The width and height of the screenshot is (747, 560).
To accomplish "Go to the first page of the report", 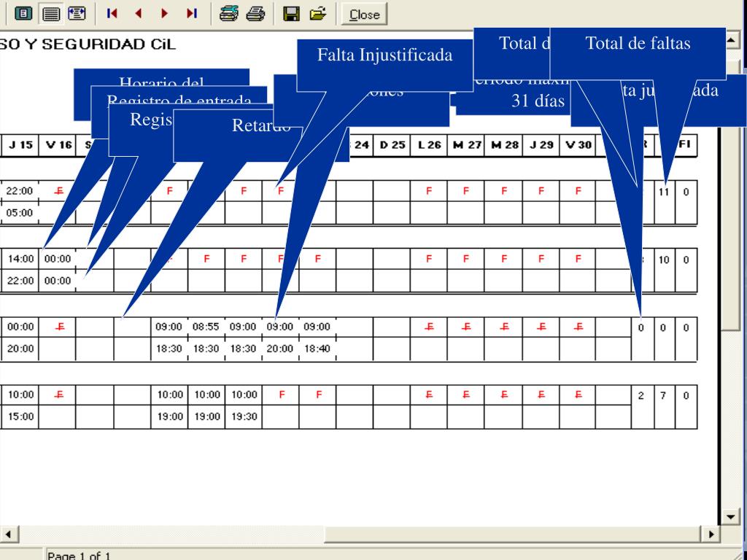I will 112,13.
